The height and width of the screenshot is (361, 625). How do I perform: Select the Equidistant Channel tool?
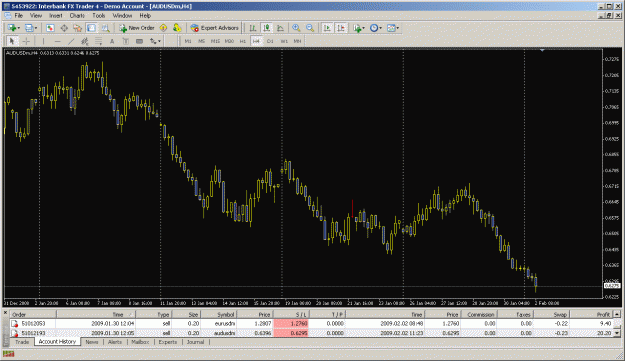[x=85, y=41]
